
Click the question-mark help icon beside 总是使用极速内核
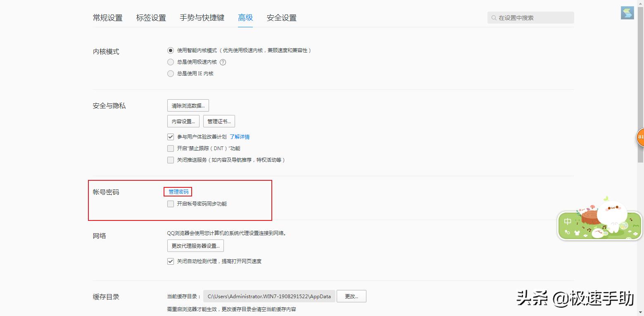223,62
